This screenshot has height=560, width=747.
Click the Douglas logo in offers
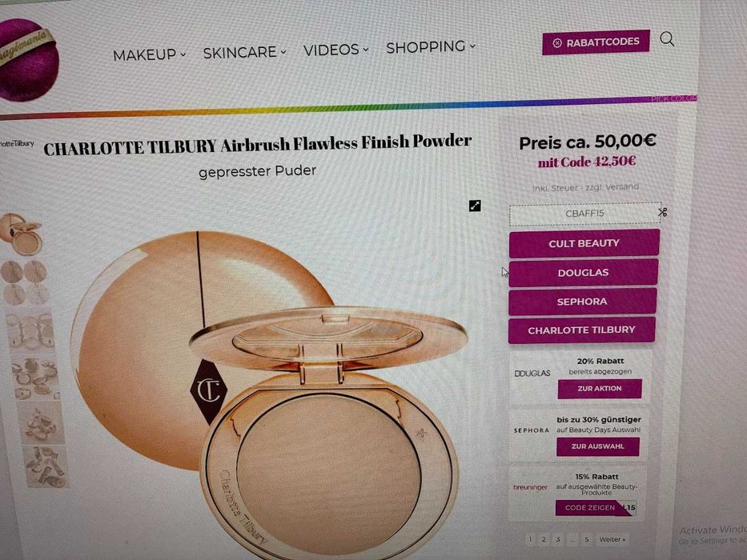point(532,374)
